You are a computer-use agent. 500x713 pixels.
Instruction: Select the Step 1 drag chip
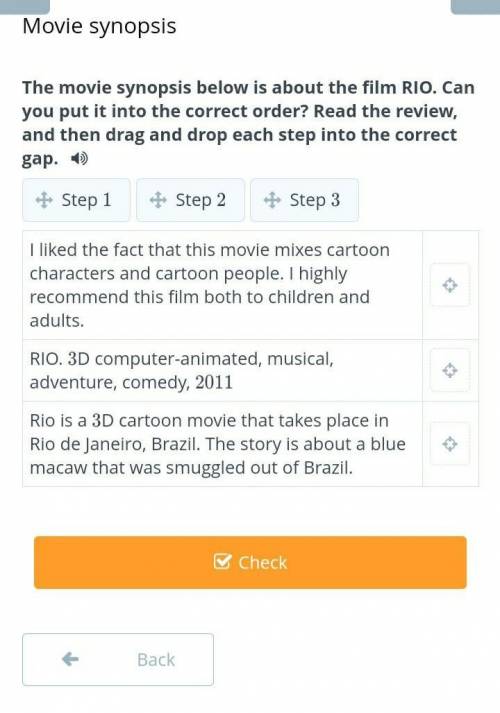[x=76, y=200]
